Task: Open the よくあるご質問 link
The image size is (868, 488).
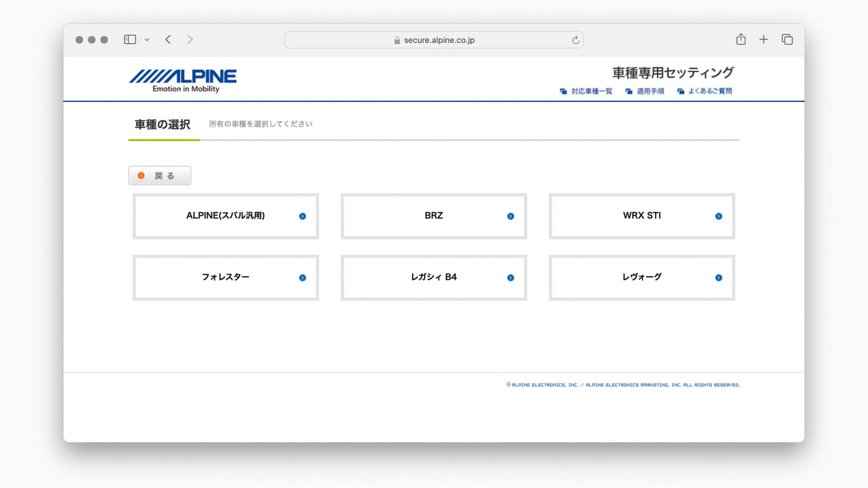Action: [709, 91]
